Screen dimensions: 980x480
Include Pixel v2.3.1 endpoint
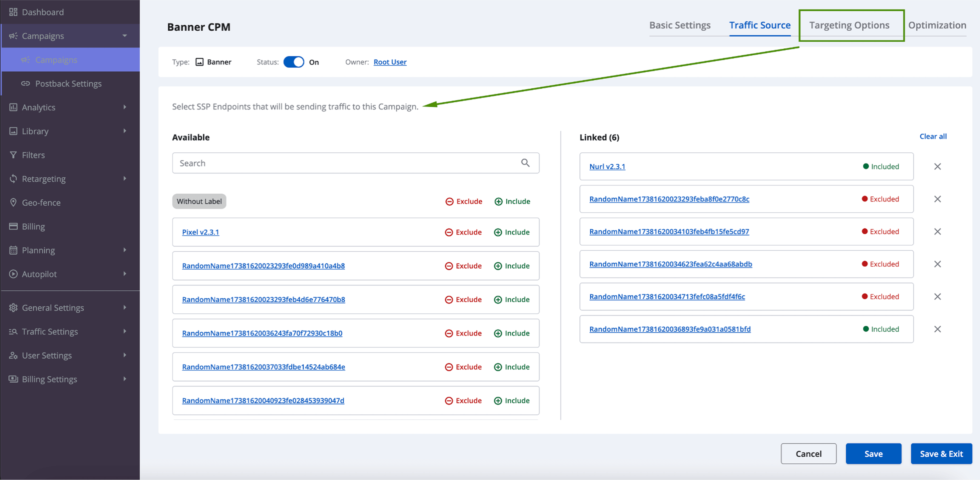pos(512,232)
